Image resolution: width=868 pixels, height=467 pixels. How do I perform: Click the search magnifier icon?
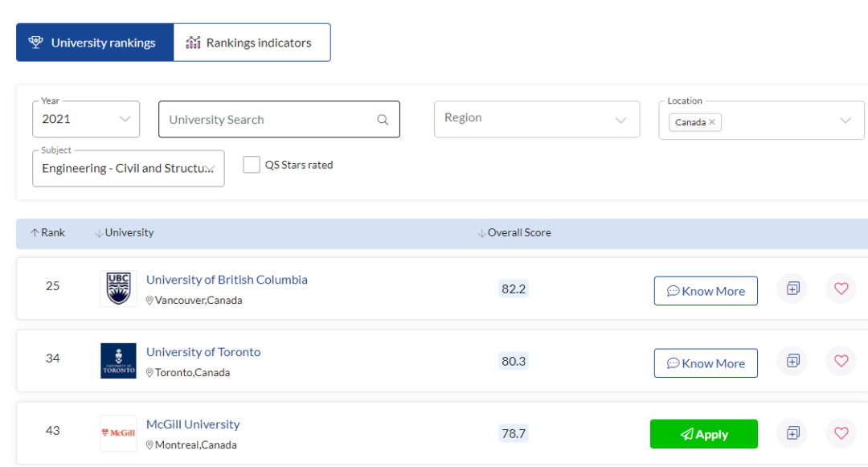(383, 120)
